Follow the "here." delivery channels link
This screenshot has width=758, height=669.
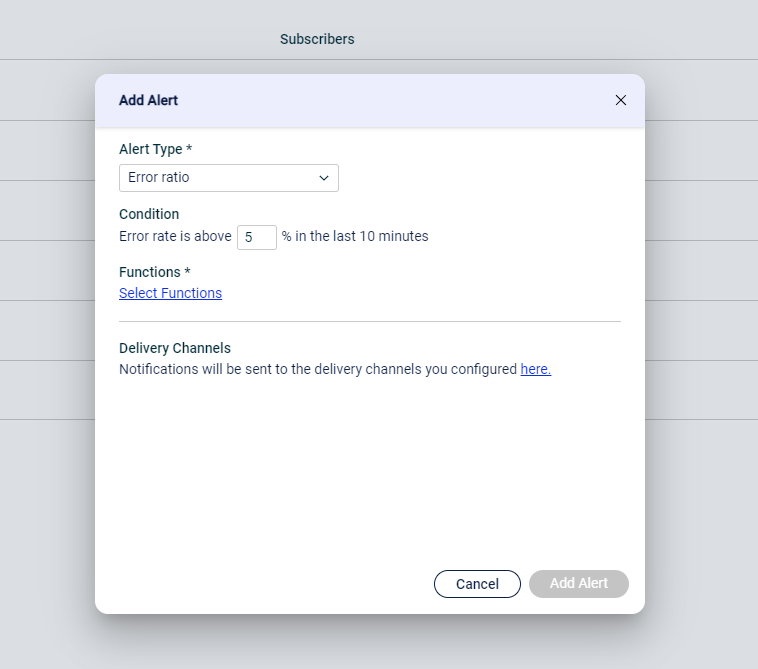click(x=536, y=369)
